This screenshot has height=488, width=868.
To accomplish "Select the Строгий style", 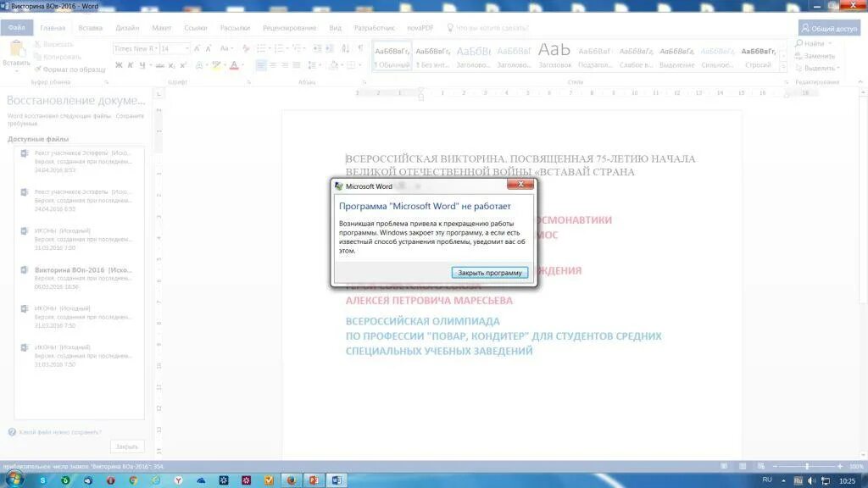I will tap(758, 56).
